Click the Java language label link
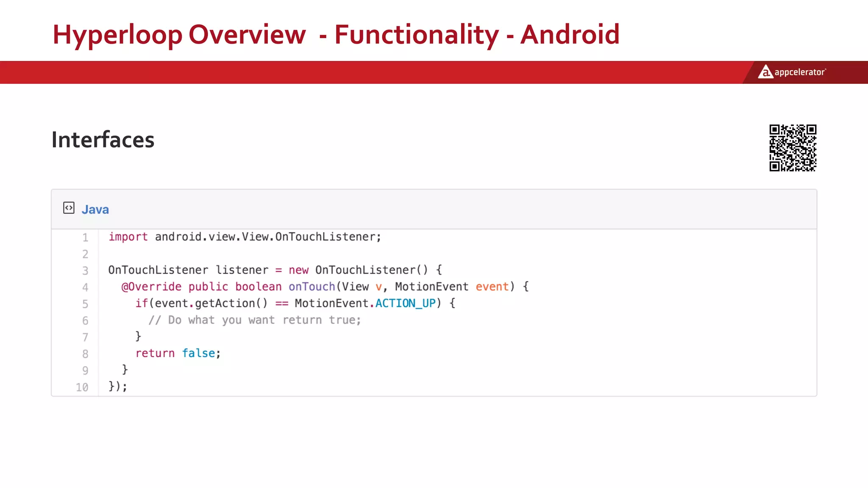Image resolution: width=868 pixels, height=488 pixels. click(x=95, y=210)
